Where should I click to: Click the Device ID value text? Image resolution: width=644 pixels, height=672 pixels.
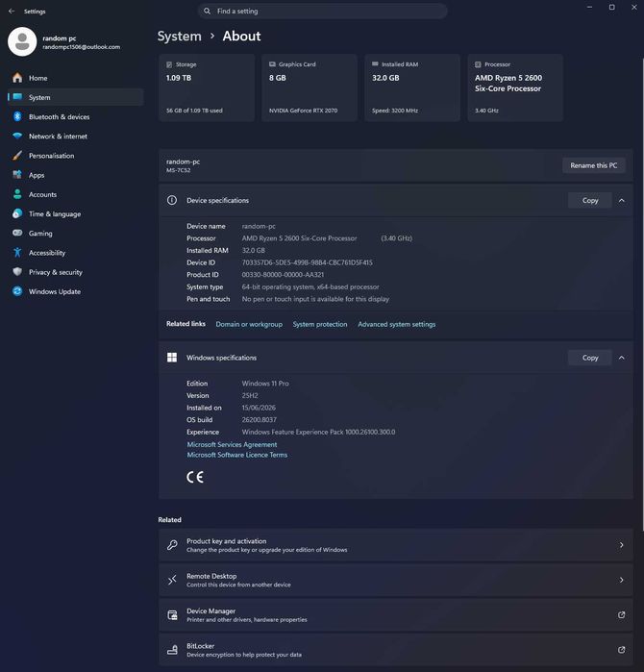308,262
